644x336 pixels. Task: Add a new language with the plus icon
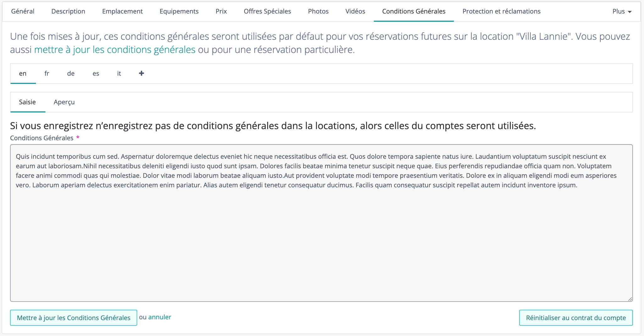[x=142, y=73]
